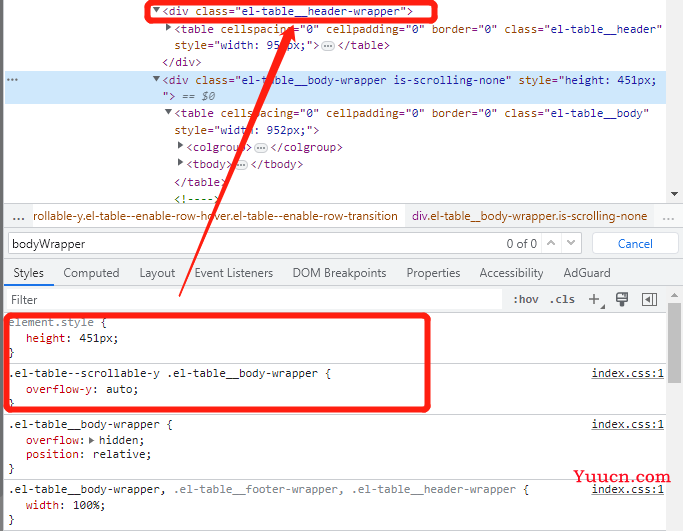This screenshot has width=683, height=531.
Task: Select the <!----> comment node
Action: [x=196, y=199]
